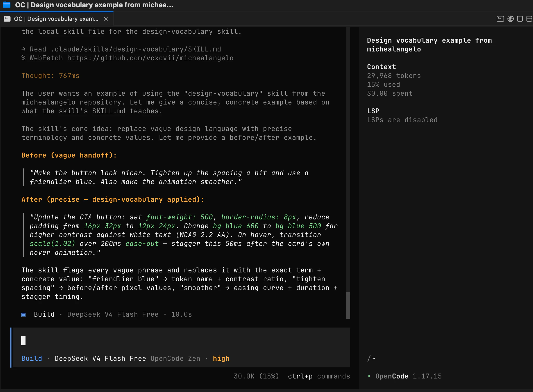Click '$0.00 spent' in the sidebar
Viewport: 533px width, 392px height.
click(x=390, y=93)
